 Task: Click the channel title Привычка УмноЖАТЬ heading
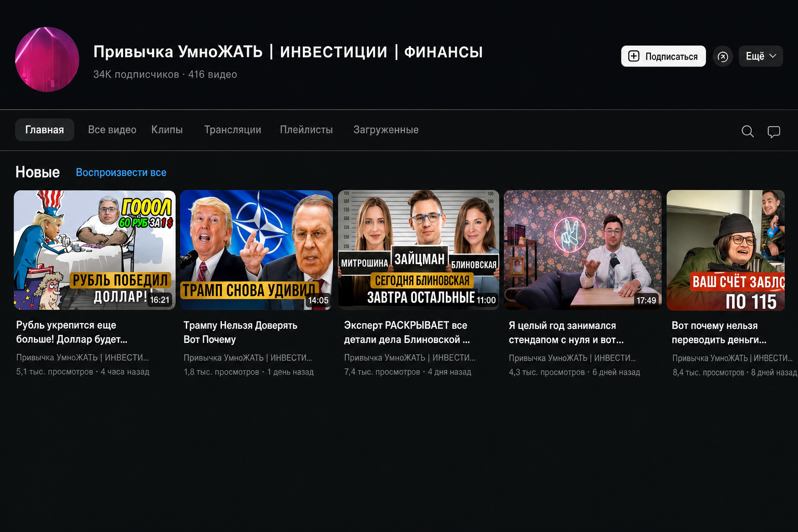coord(288,52)
